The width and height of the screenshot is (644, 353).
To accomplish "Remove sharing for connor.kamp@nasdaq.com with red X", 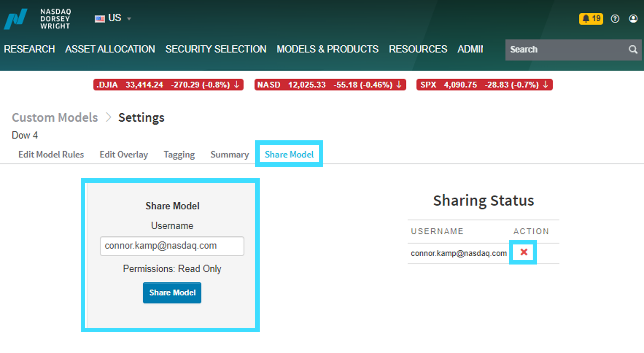I will coord(524,252).
